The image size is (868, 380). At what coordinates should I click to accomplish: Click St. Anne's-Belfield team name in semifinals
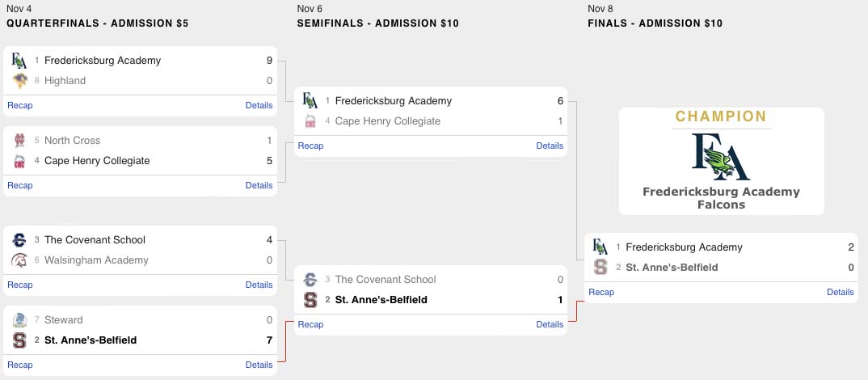point(381,300)
